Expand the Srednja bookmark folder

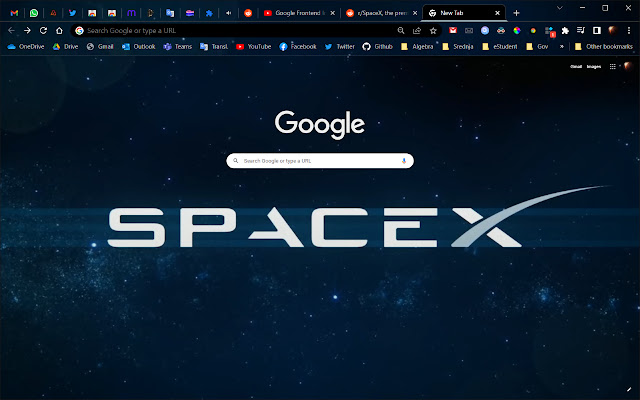pos(458,47)
